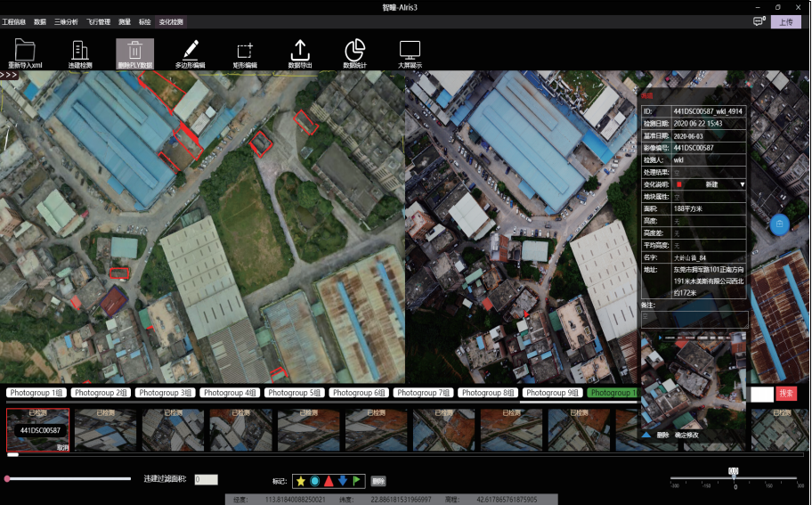Click the red 搜索 button

pyautogui.click(x=786, y=393)
